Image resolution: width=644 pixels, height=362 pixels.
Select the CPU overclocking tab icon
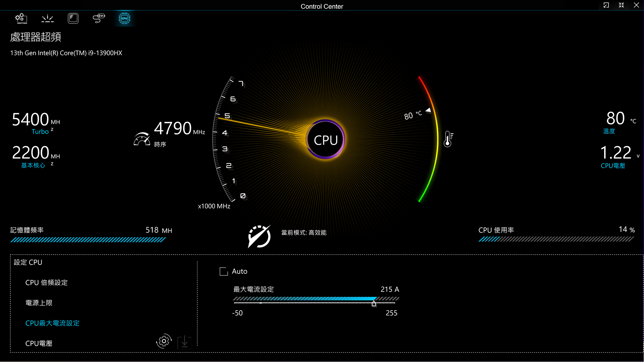click(124, 18)
